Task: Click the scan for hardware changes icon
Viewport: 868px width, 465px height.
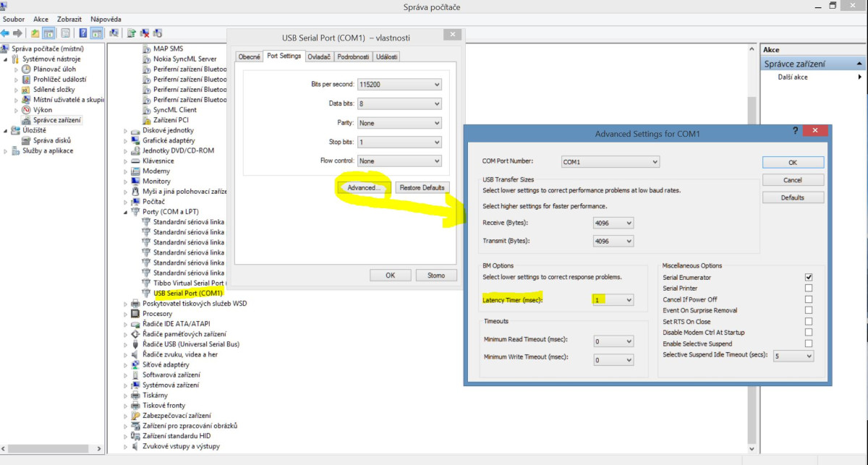Action: click(x=114, y=33)
